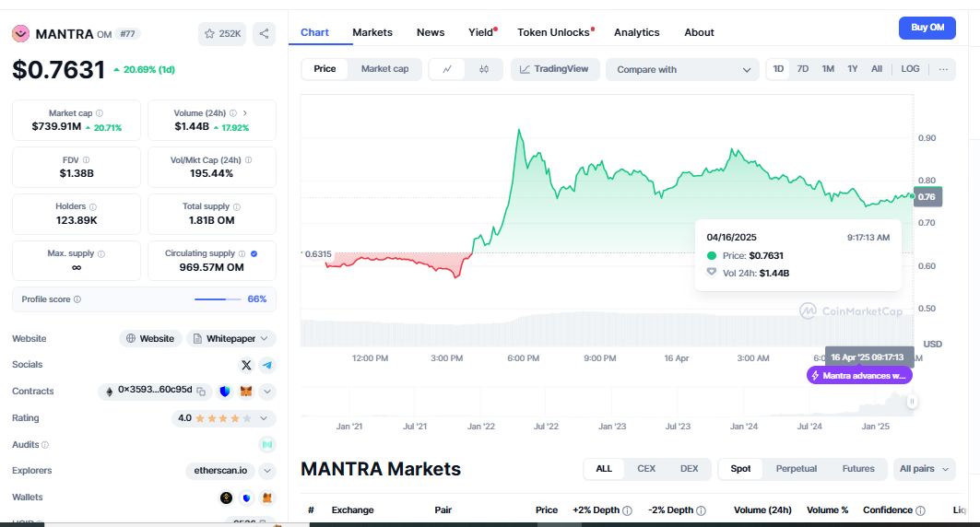
Task: Open the Trust Wallet shield icon in Wallets
Action: click(246, 498)
